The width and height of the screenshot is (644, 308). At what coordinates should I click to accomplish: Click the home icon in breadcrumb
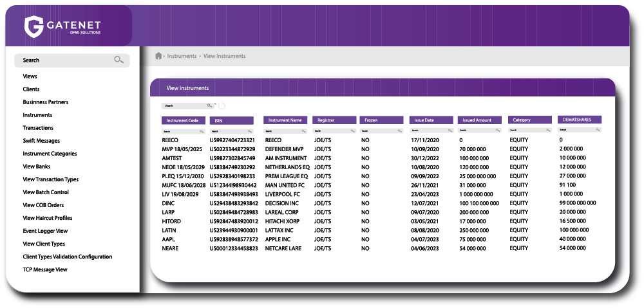point(158,56)
